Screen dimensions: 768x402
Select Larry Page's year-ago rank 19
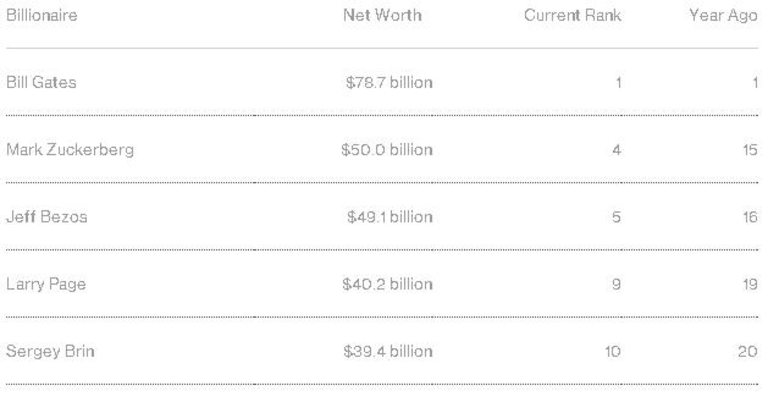click(x=750, y=284)
